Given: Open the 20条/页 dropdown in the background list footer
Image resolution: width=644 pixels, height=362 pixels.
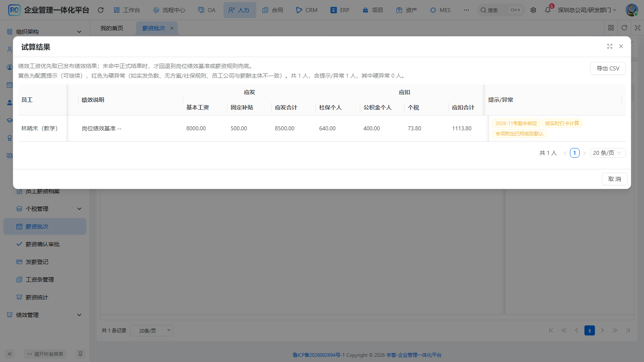Looking at the screenshot, I should point(152,331).
